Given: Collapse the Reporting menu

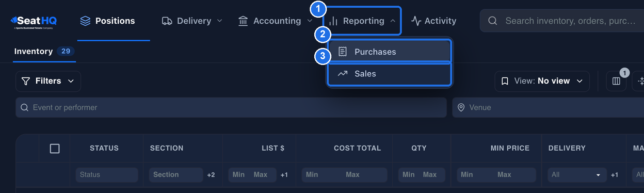Looking at the screenshot, I should (x=362, y=21).
